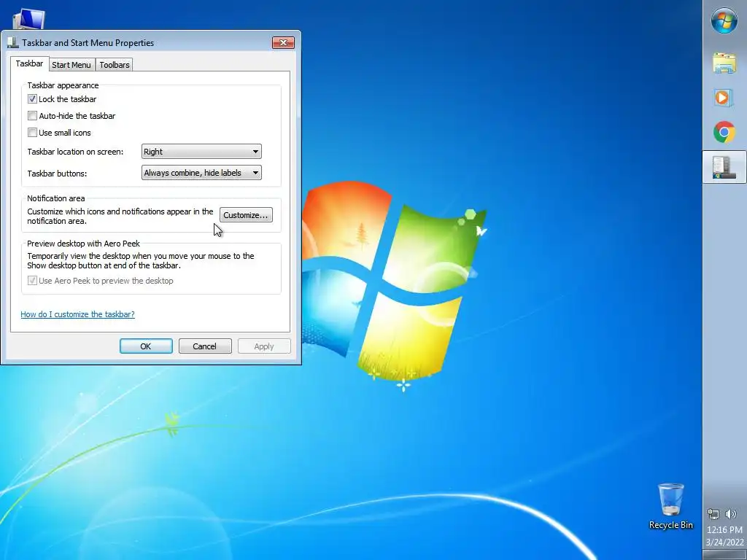Click the active Taskbar Properties taskbar button
Image resolution: width=747 pixels, height=560 pixels.
click(x=724, y=167)
